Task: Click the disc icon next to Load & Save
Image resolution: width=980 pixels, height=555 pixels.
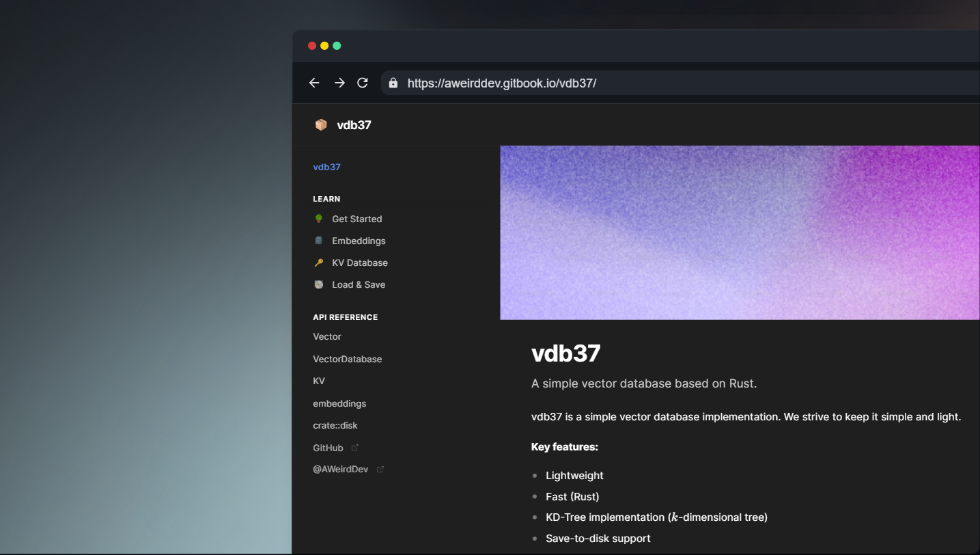Action: (319, 284)
